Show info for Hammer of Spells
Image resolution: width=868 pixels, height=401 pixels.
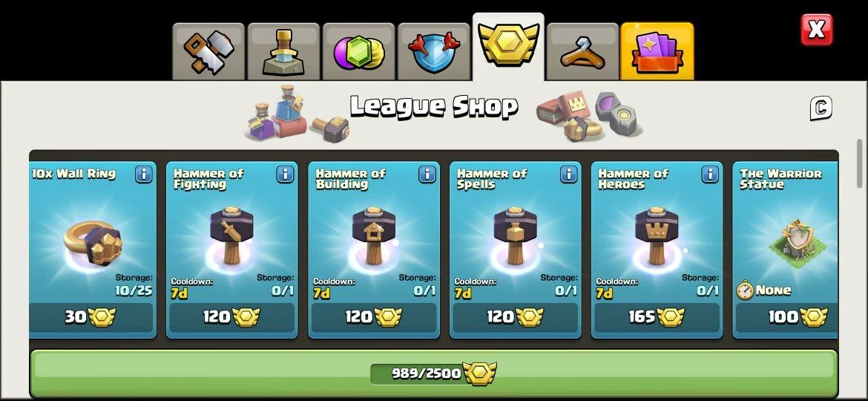tap(568, 175)
